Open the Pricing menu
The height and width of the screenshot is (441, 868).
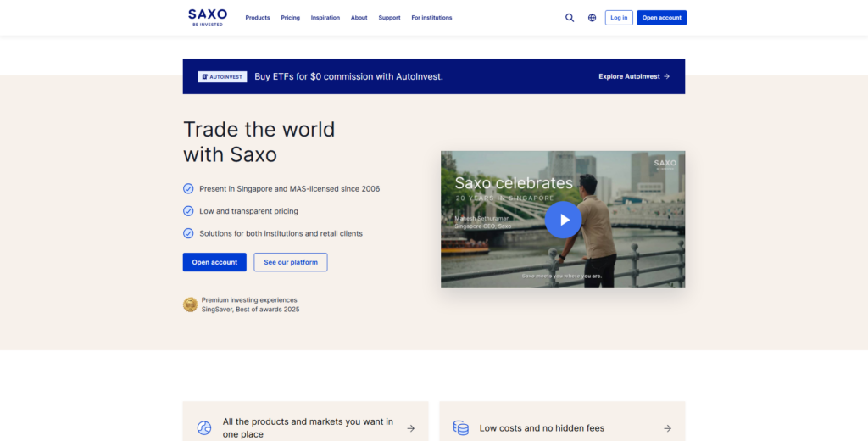(x=290, y=18)
